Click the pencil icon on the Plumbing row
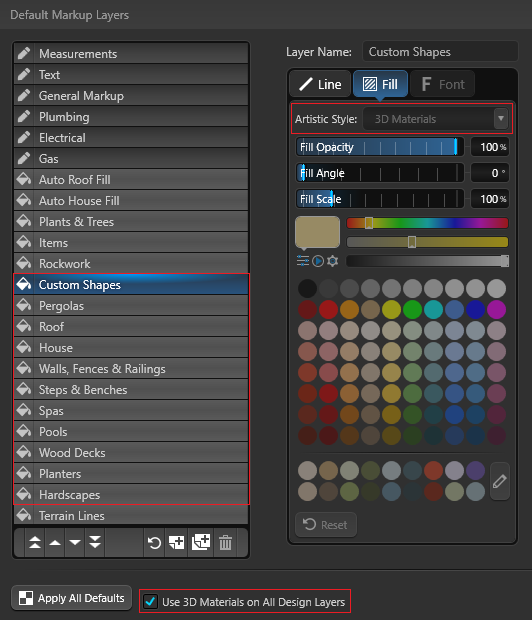Screen dimensions: 532x620 (x=24, y=116)
